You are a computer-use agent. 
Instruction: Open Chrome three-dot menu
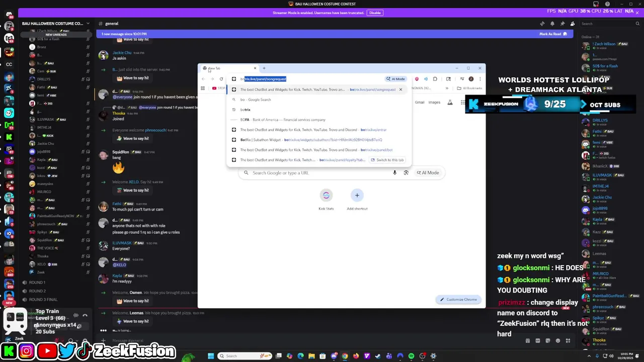pos(480,79)
